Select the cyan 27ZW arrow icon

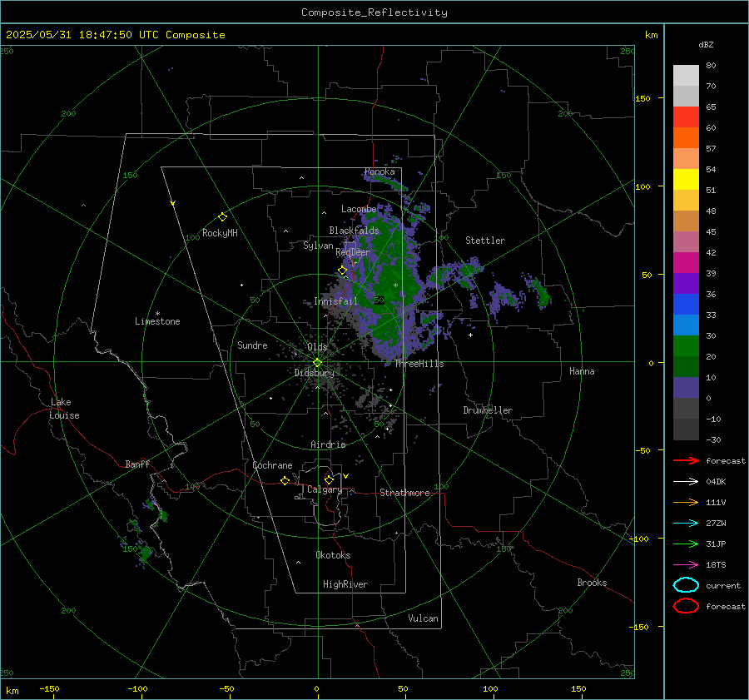[x=686, y=524]
